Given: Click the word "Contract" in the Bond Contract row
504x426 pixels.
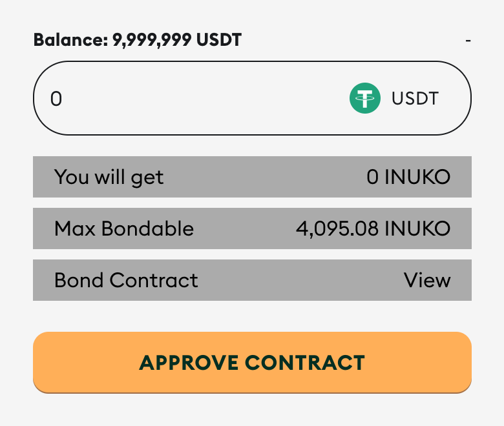Looking at the screenshot, I should point(154,281).
